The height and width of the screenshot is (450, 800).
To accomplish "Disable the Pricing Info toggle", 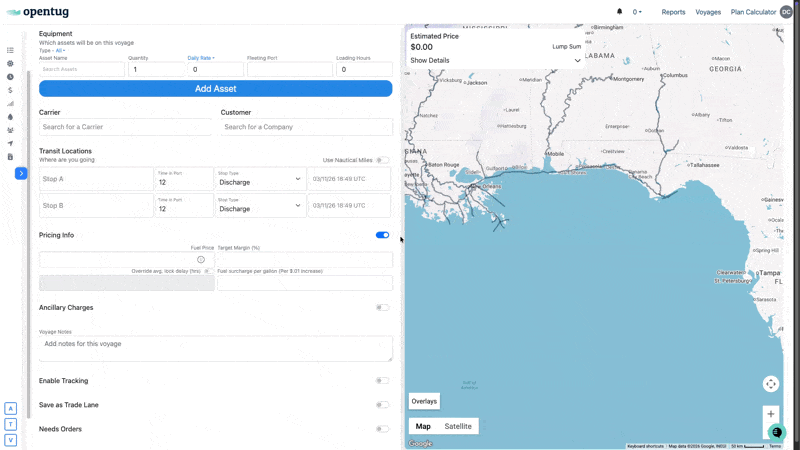I will (382, 235).
